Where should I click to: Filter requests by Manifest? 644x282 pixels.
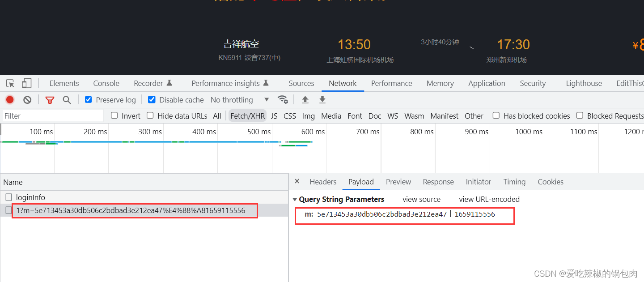(445, 116)
